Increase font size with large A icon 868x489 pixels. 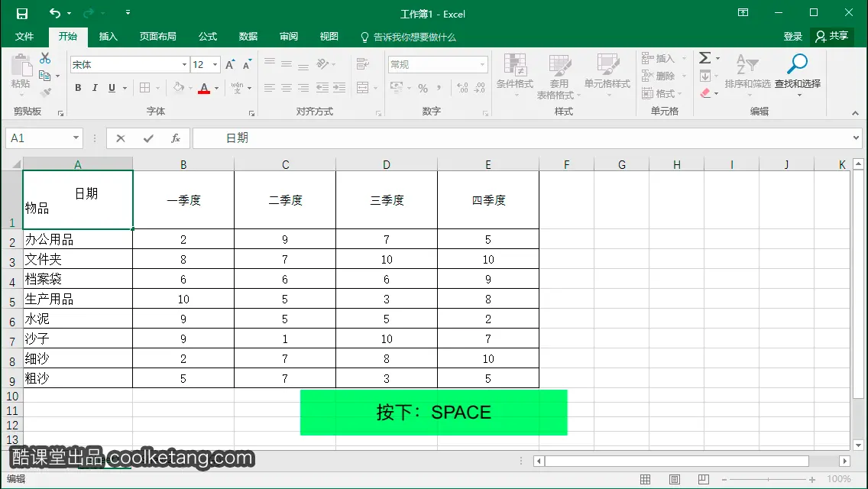(x=230, y=65)
